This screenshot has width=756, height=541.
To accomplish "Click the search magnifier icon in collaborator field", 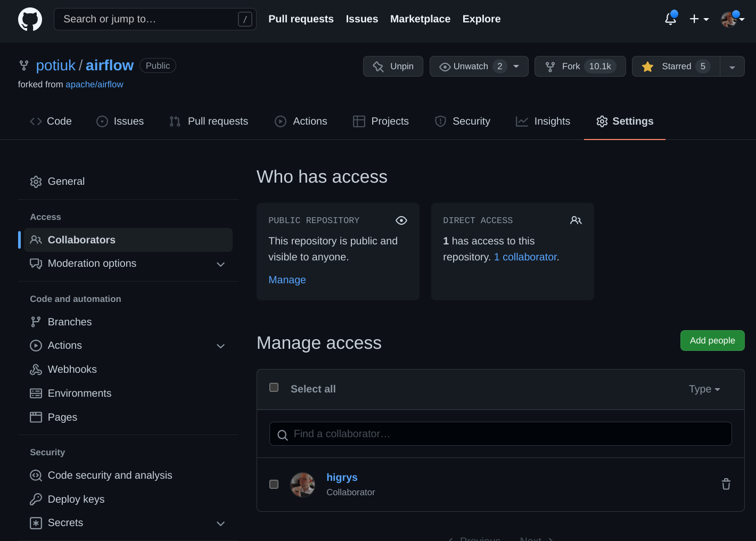I will (x=283, y=435).
